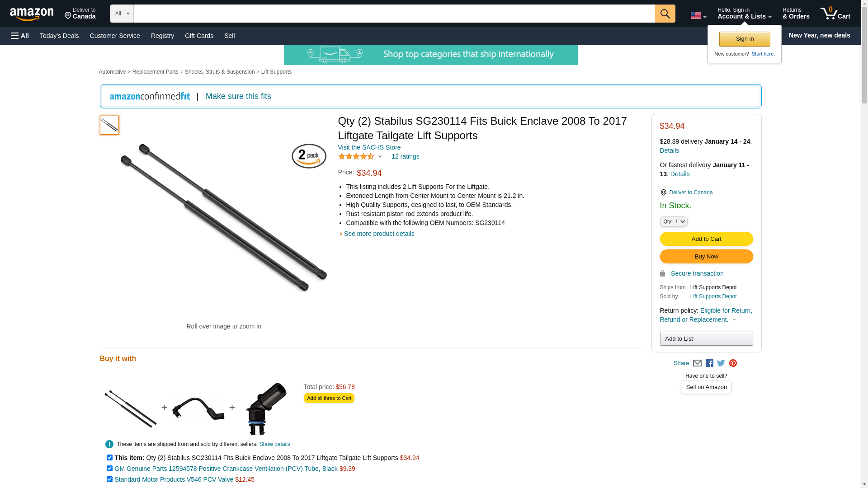Uncheck This item Stabilus lift supports checkbox
868x488 pixels.
click(x=109, y=458)
